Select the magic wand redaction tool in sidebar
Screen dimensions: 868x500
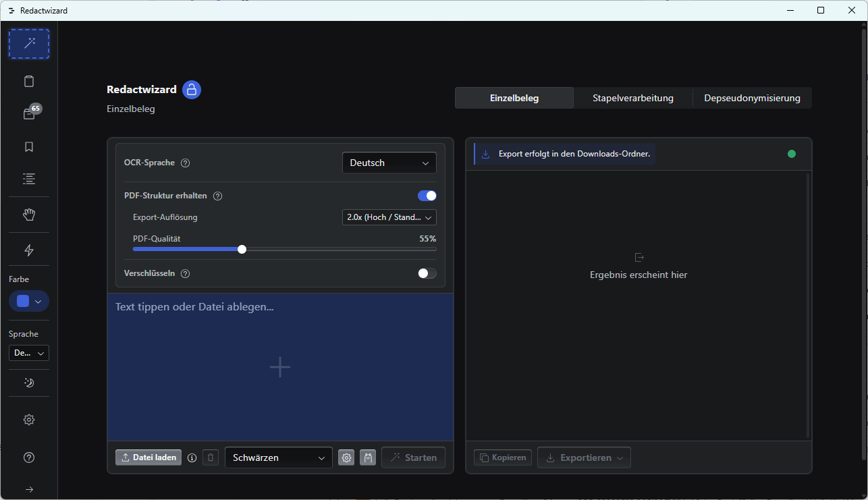pyautogui.click(x=29, y=44)
